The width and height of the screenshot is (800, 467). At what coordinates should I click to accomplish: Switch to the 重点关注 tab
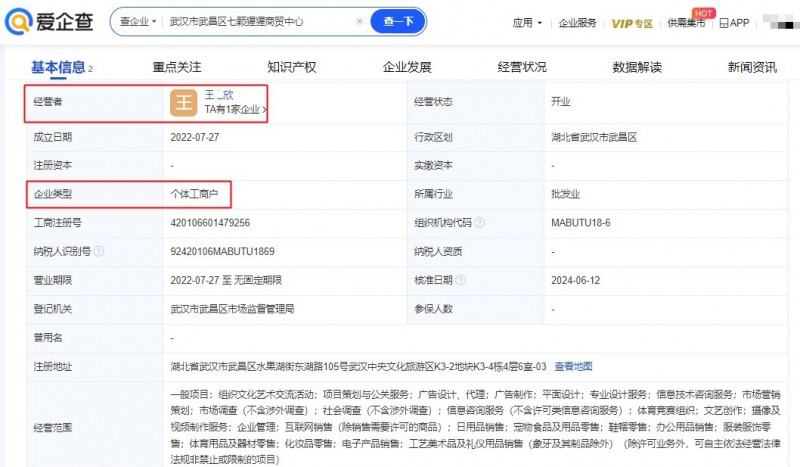point(177,67)
